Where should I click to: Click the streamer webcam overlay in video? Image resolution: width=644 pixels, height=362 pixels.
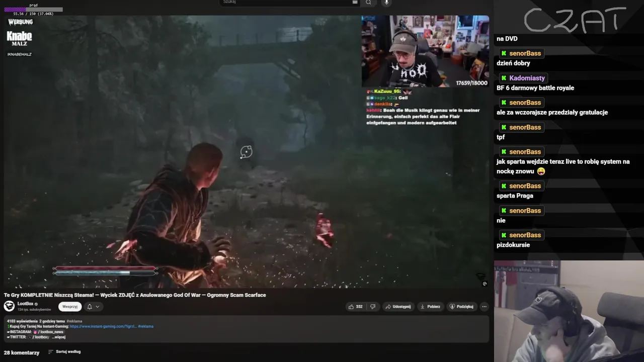pos(425,51)
